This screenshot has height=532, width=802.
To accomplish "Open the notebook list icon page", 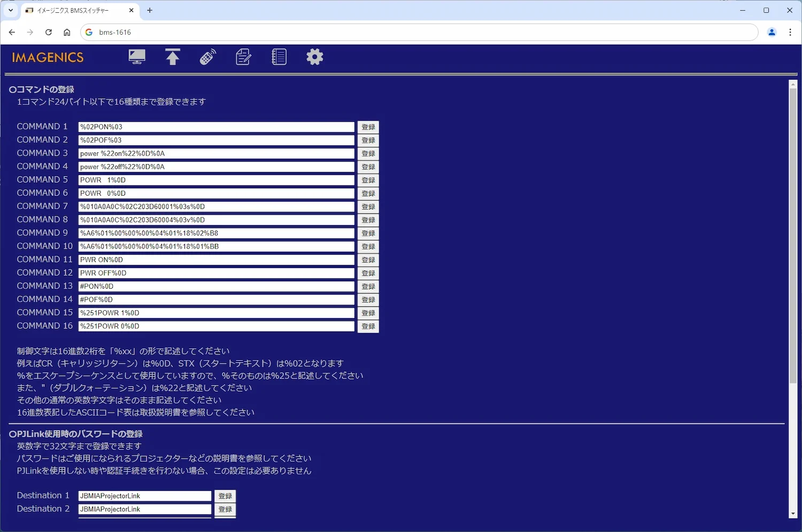I will (279, 57).
